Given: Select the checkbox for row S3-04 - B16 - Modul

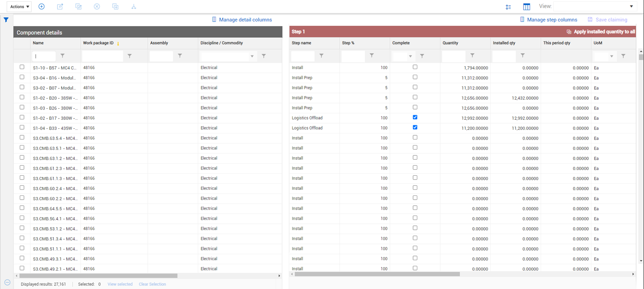Looking at the screenshot, I should [x=22, y=77].
